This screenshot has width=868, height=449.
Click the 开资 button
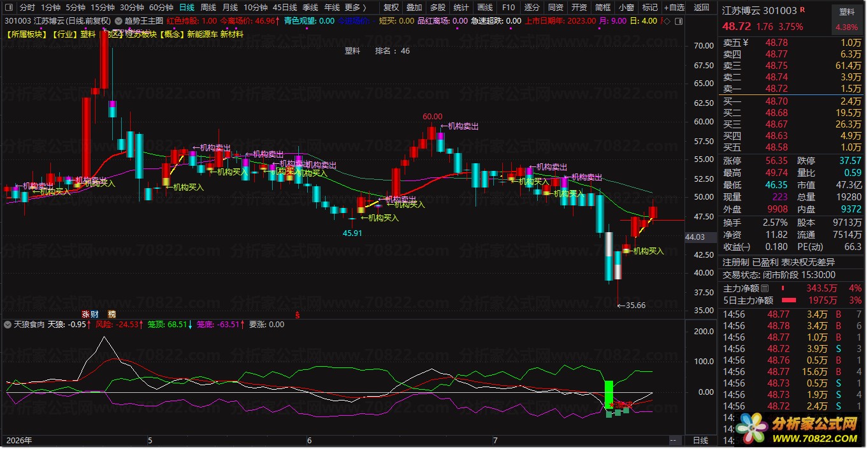579,8
